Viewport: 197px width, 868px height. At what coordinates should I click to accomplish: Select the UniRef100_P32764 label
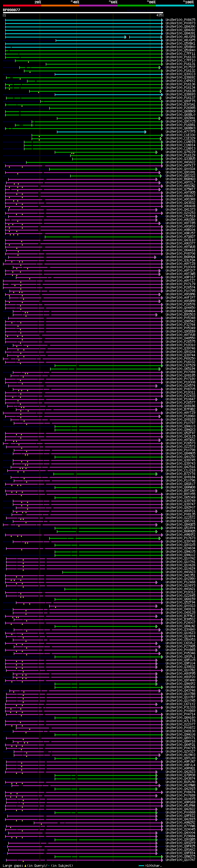click(x=180, y=325)
